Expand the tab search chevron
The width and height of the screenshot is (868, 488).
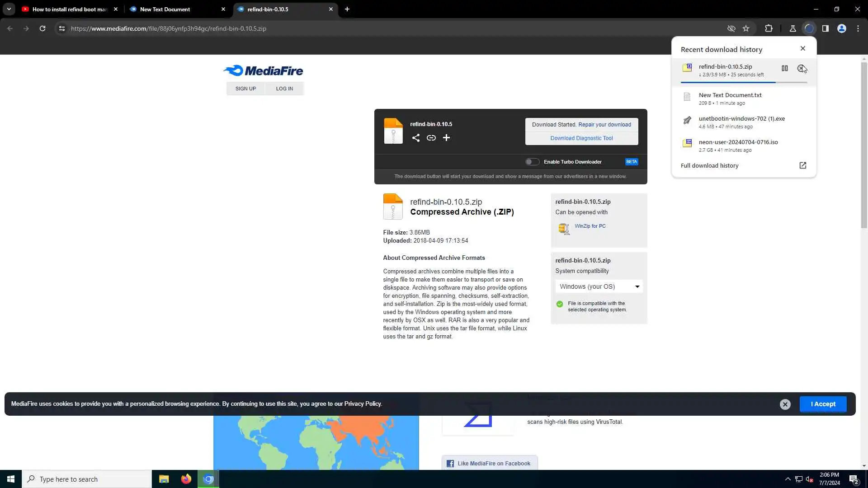(9, 9)
